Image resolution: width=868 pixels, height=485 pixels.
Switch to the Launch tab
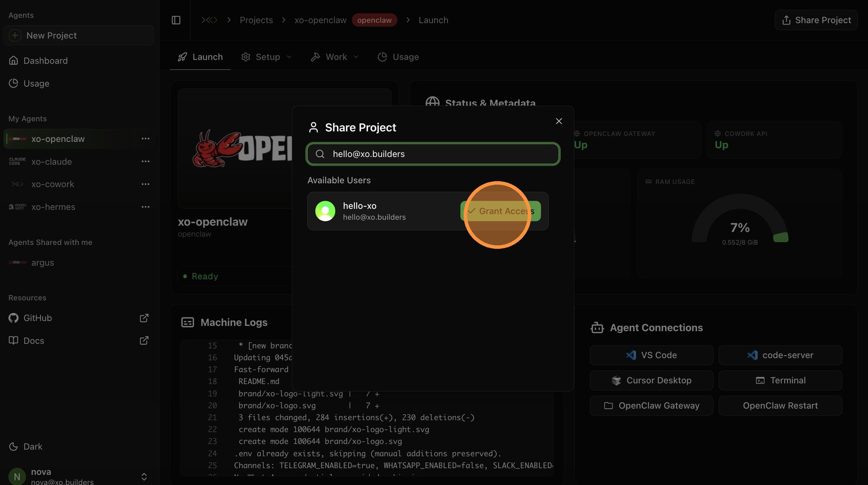(200, 57)
